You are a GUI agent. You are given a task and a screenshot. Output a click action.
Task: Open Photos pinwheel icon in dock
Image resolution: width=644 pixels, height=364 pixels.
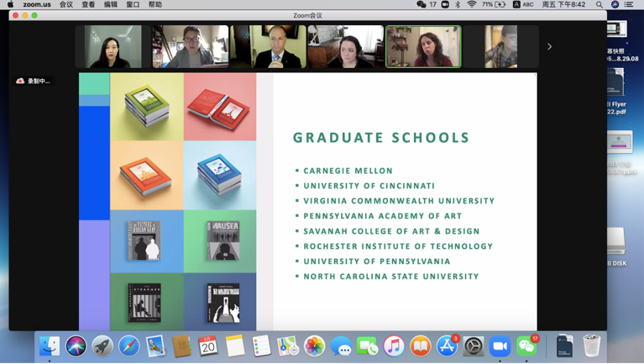point(314,346)
